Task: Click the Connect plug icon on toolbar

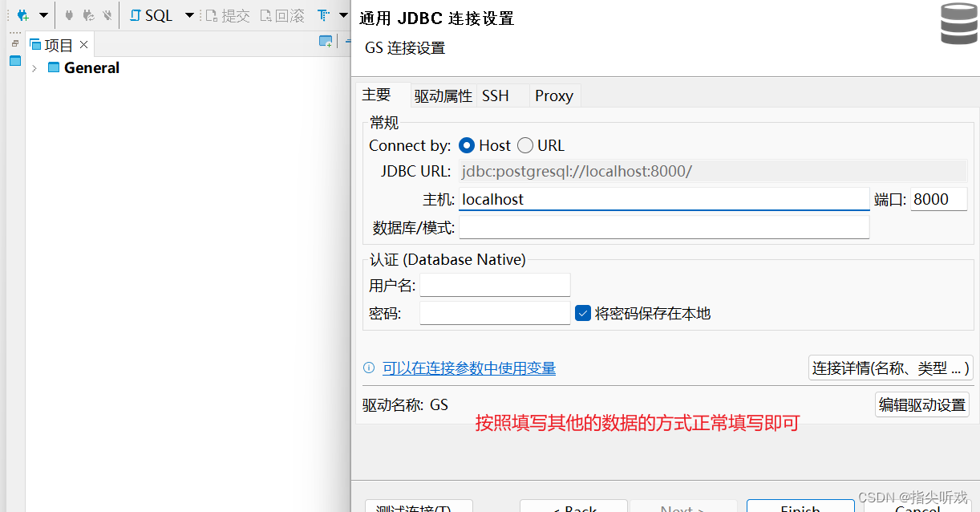Action: point(69,14)
